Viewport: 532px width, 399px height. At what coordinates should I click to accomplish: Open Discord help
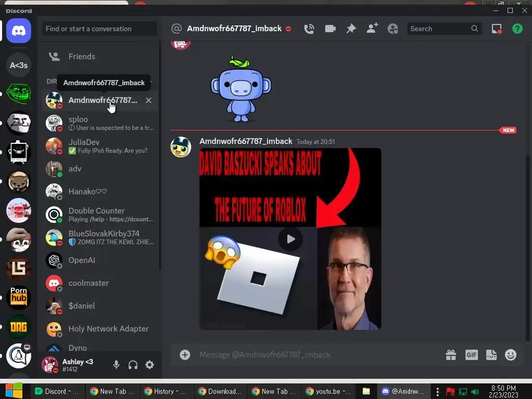tap(517, 29)
